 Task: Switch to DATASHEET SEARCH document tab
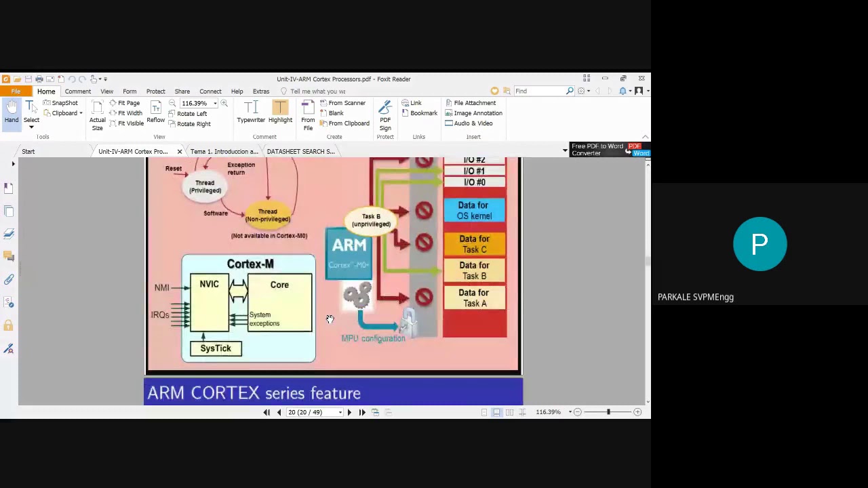pos(300,151)
